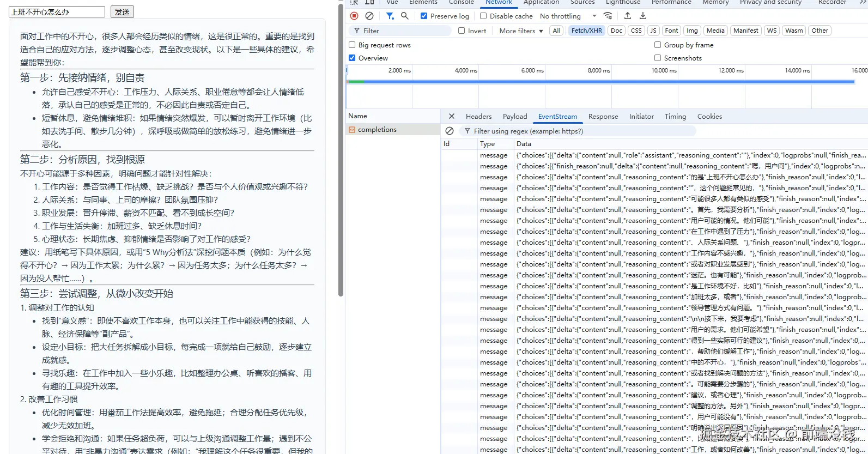The height and width of the screenshot is (454, 868).
Task: Filter requests by Manifest
Action: pyautogui.click(x=745, y=31)
